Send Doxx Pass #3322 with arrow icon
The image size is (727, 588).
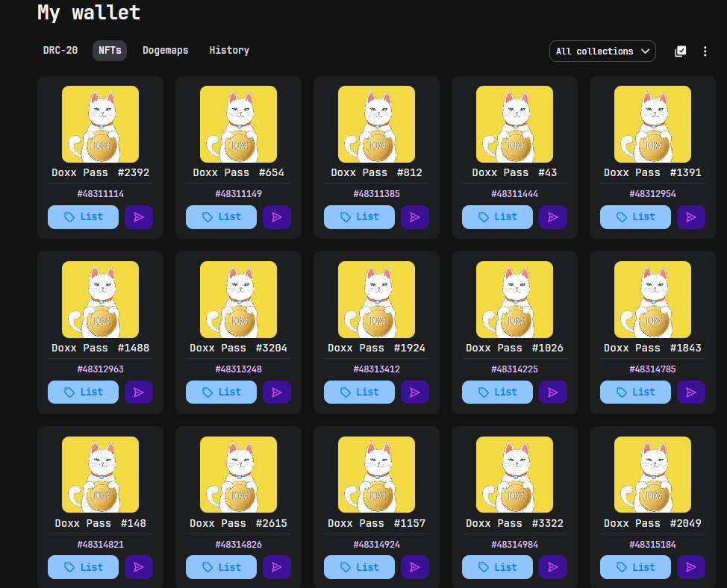[552, 567]
